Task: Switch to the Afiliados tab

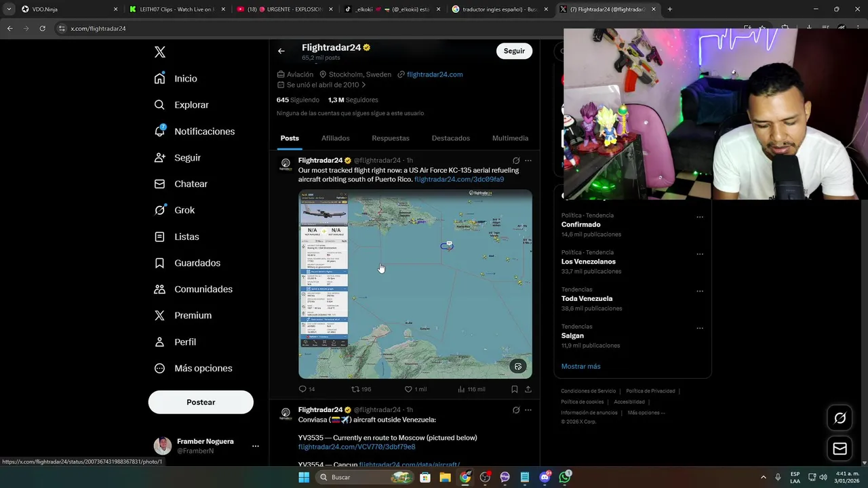Action: [336, 138]
